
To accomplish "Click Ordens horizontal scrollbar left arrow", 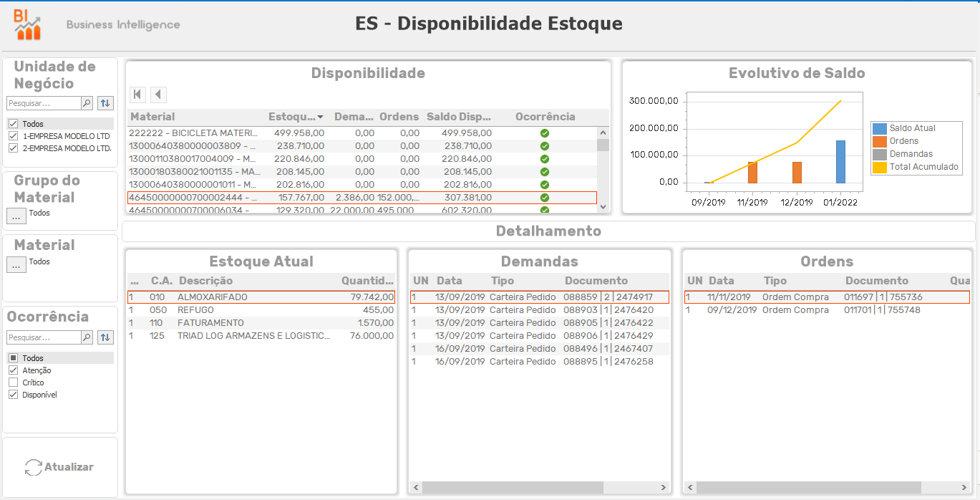I will tap(689, 488).
